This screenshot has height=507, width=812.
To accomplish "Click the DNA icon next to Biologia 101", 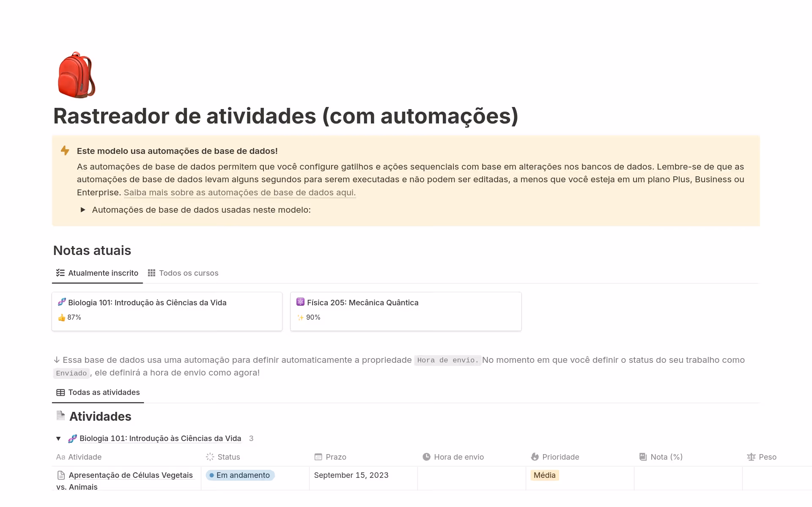I will tap(62, 302).
